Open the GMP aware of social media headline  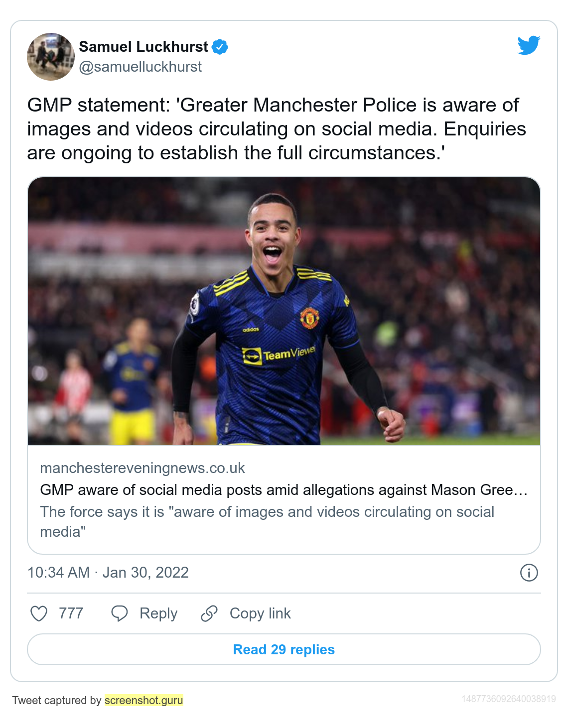(284, 490)
